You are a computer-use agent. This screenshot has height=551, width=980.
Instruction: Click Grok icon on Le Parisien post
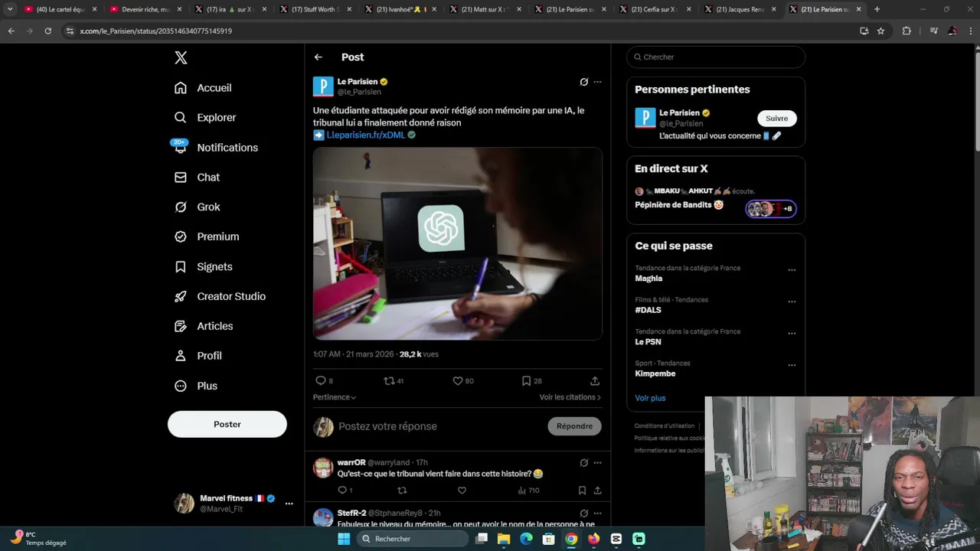[584, 82]
